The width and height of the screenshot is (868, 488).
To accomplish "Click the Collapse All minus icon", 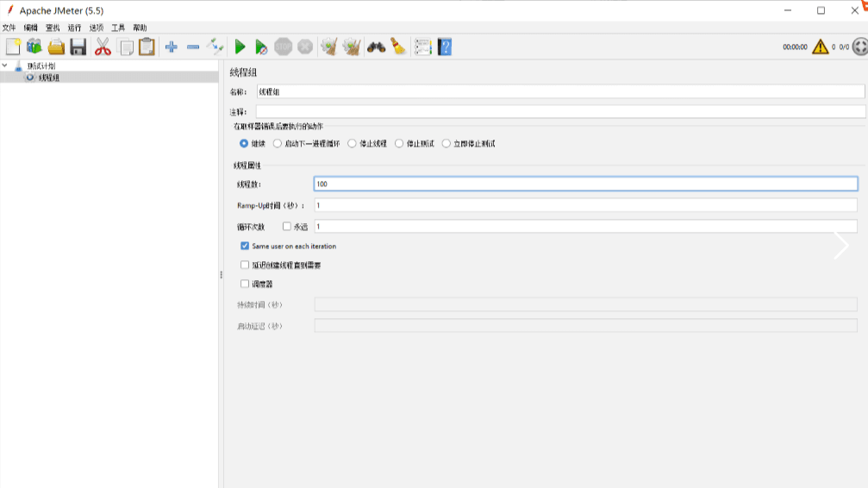I will pyautogui.click(x=193, y=47).
